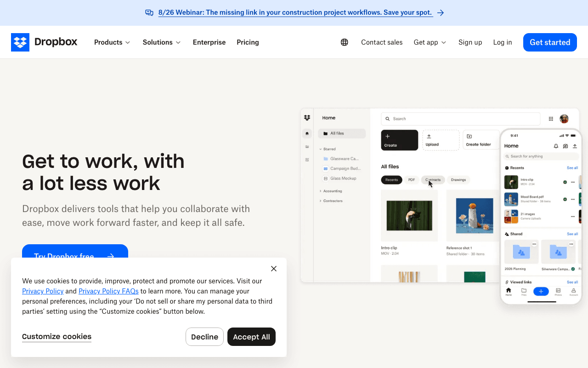Open Customize cookies settings
This screenshot has width=588, height=368.
(57, 337)
